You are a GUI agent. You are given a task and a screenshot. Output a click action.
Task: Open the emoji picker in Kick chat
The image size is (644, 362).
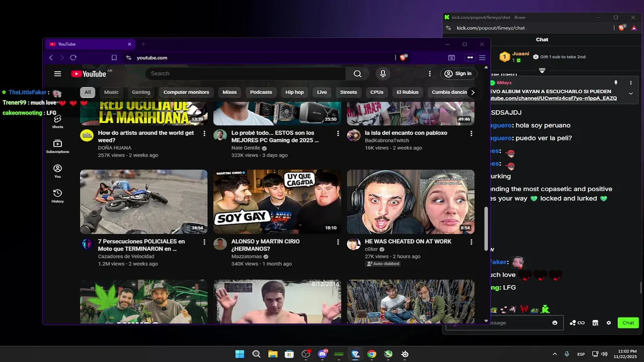click(x=555, y=323)
